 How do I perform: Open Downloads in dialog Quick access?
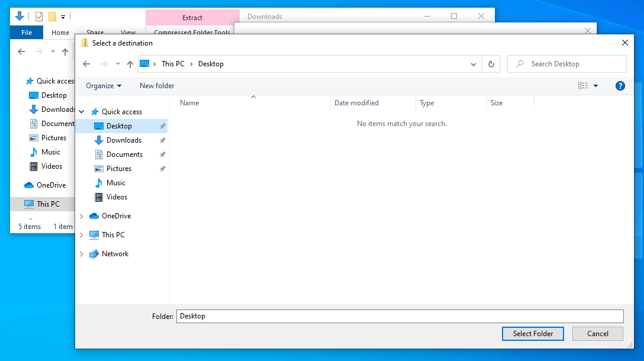coord(124,140)
